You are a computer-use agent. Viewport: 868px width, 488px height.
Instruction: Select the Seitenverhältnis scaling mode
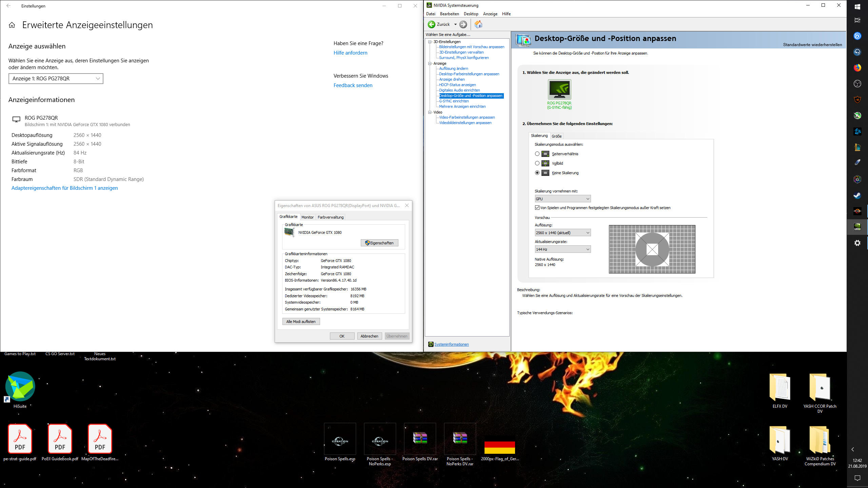(537, 154)
